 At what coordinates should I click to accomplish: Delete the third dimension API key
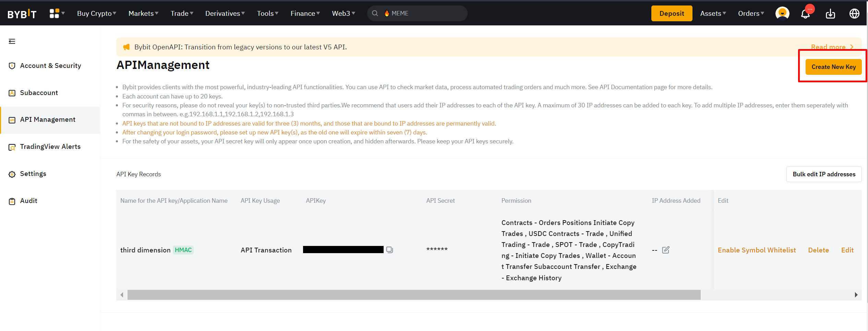coord(818,250)
